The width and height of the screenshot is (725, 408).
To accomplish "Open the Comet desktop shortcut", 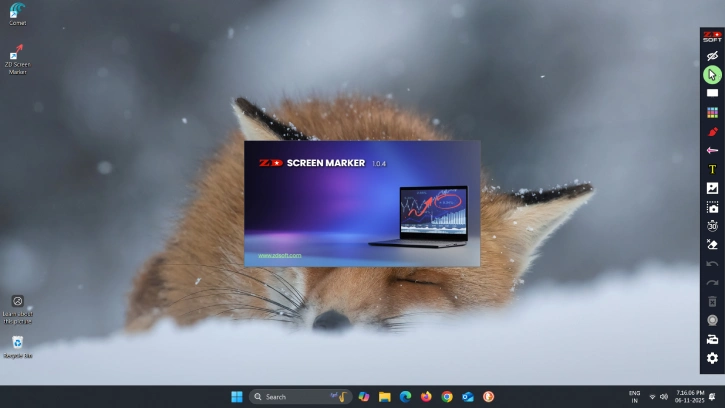I will (18, 14).
